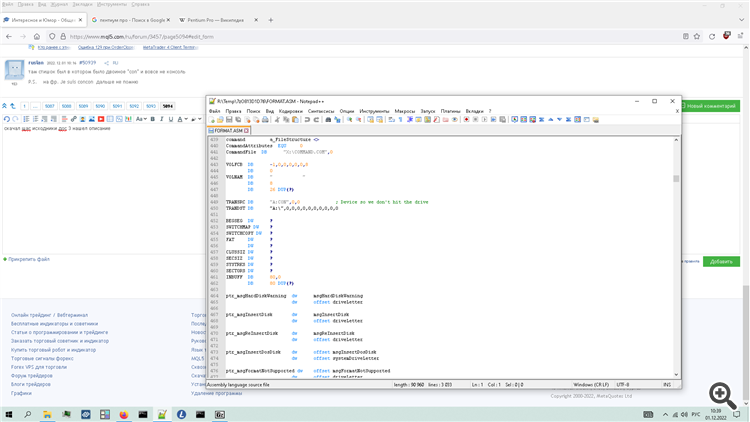This screenshot has width=750, height=422.
Task: Go to forum page 5087
Action: pos(50,106)
